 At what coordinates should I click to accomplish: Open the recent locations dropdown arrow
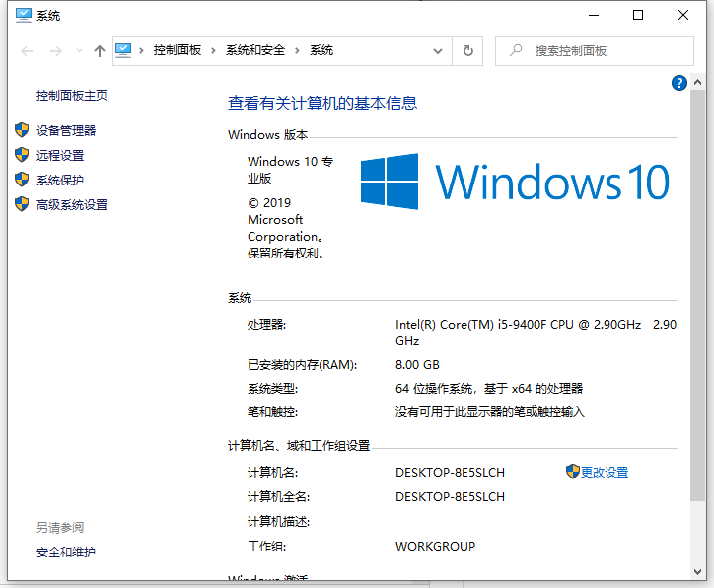tap(77, 51)
